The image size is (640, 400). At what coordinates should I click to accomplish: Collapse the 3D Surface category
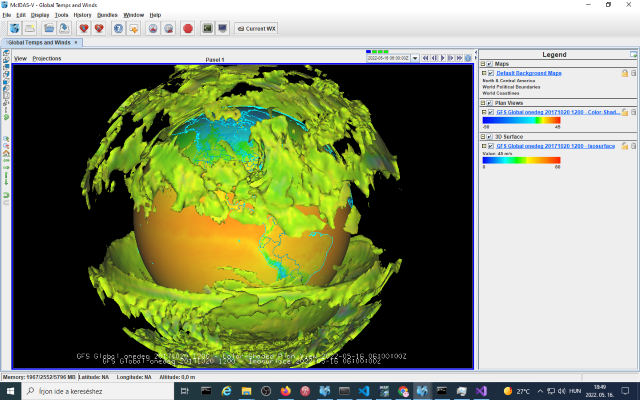coord(483,137)
